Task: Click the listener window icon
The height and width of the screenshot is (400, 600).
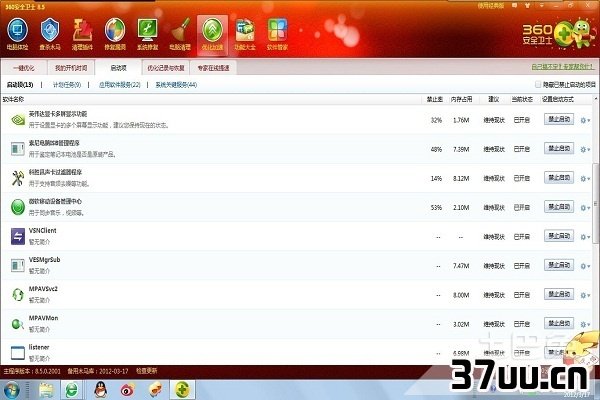Action: pyautogui.click(x=18, y=353)
